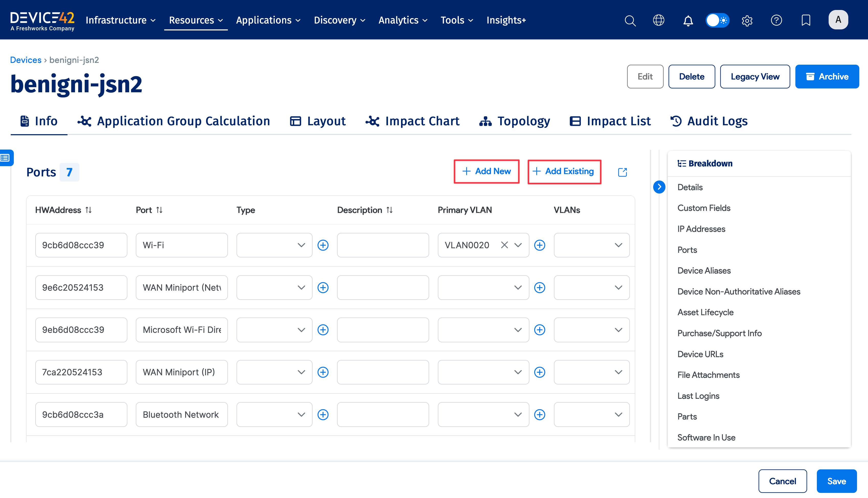The image size is (868, 498).
Task: Open notifications bell icon
Action: [688, 20]
